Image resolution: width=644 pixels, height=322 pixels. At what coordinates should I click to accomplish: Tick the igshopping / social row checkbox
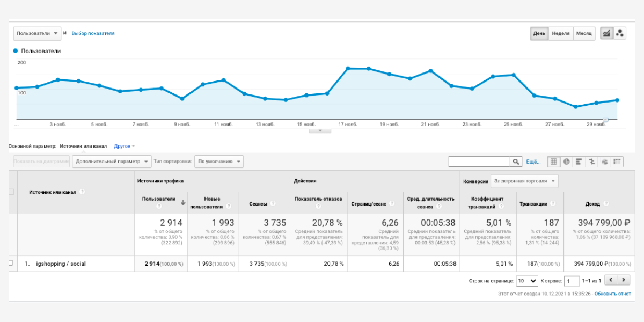tap(11, 263)
